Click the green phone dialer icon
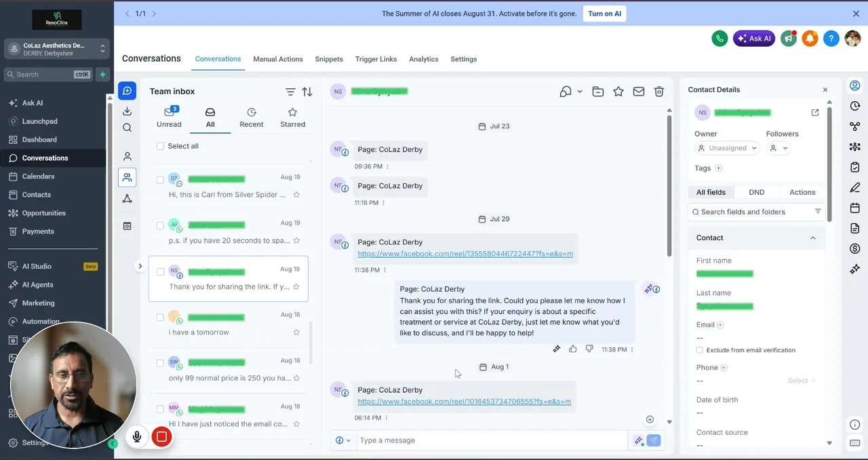The width and height of the screenshot is (868, 460). [x=719, y=39]
